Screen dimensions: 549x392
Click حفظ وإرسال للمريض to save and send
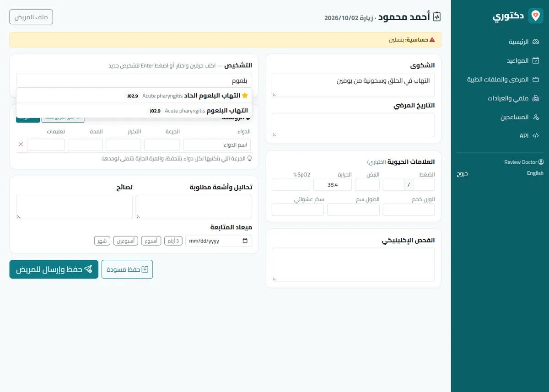click(x=54, y=269)
